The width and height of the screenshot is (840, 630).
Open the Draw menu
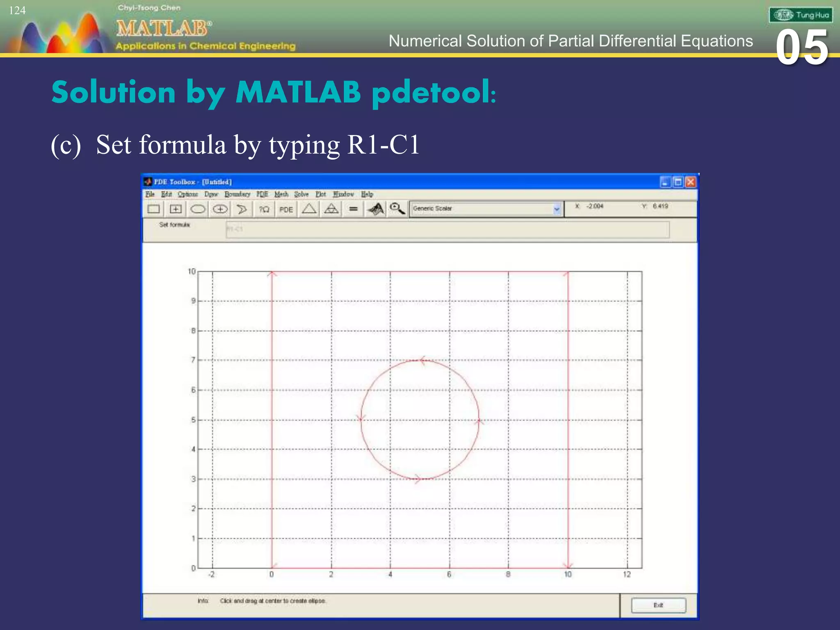click(x=211, y=194)
